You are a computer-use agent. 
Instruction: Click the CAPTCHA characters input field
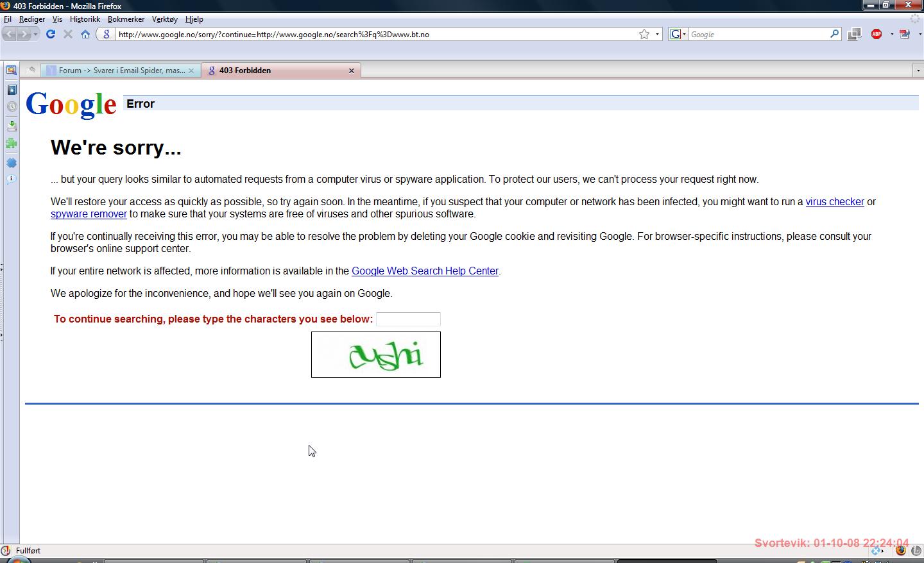coord(408,319)
